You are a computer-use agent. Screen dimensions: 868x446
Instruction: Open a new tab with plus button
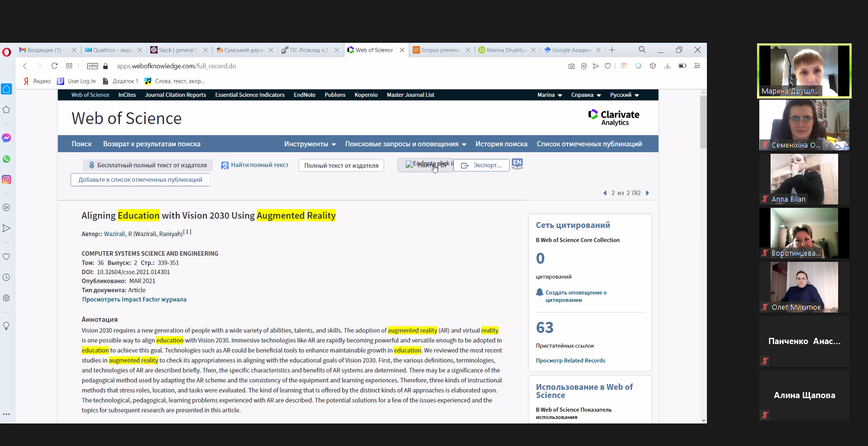(x=612, y=50)
